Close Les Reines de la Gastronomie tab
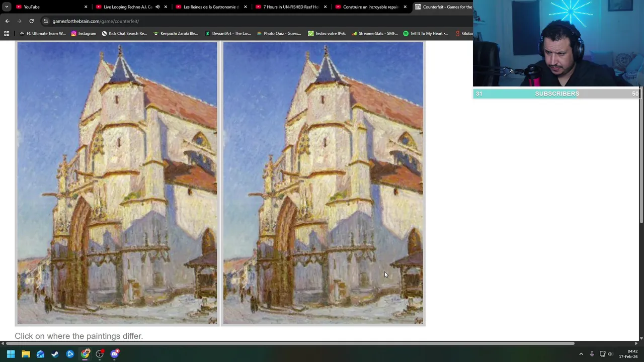Image resolution: width=644 pixels, height=362 pixels. (x=246, y=7)
